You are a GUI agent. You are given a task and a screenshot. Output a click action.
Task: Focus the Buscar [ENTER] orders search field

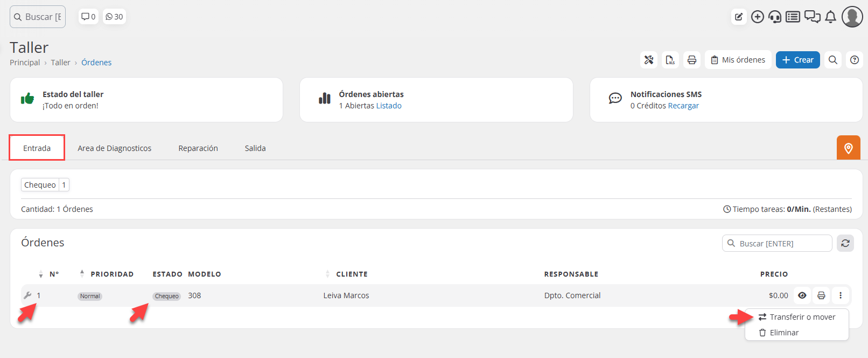click(x=782, y=244)
